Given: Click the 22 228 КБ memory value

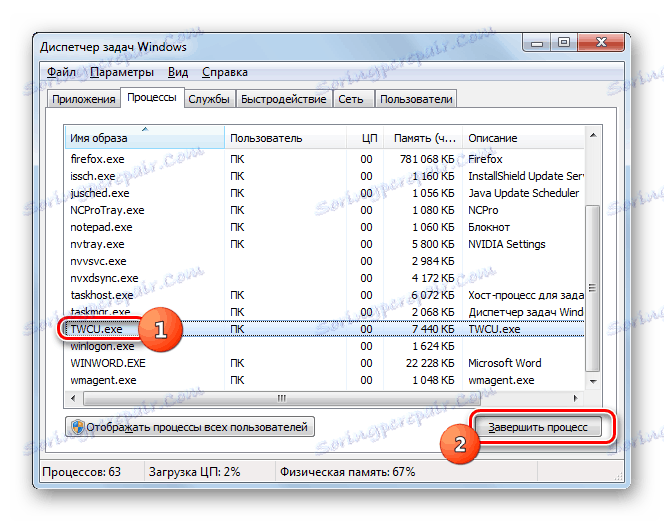Looking at the screenshot, I should click(430, 363).
